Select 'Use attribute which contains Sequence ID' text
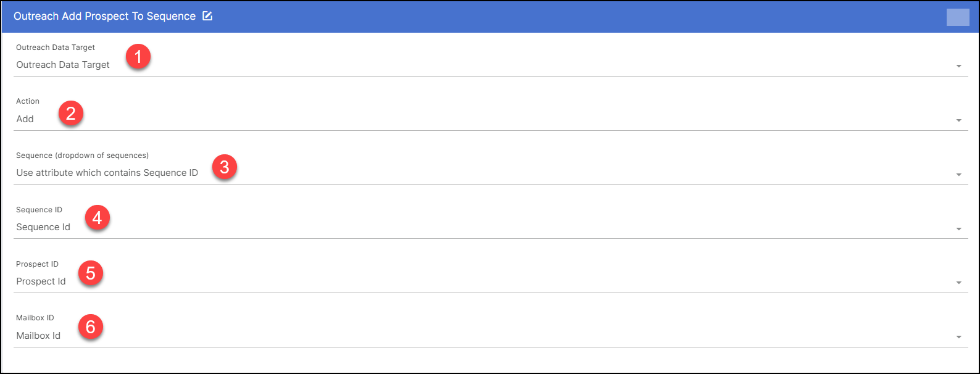Viewport: 980px width, 374px height. point(107,173)
